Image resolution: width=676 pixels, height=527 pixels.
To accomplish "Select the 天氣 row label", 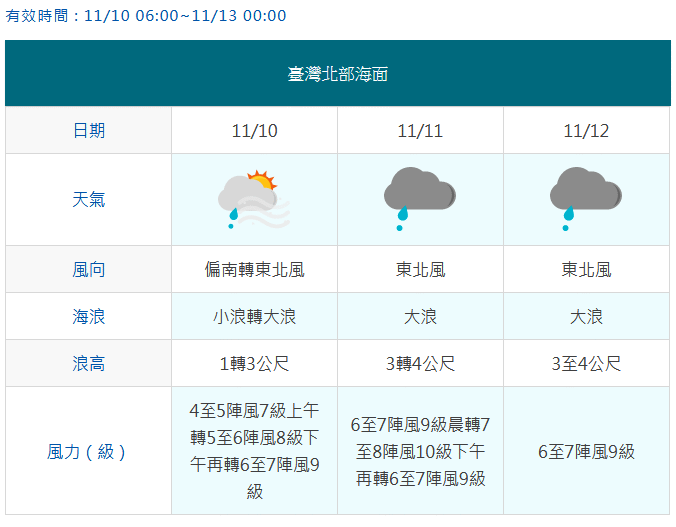I will click(88, 199).
